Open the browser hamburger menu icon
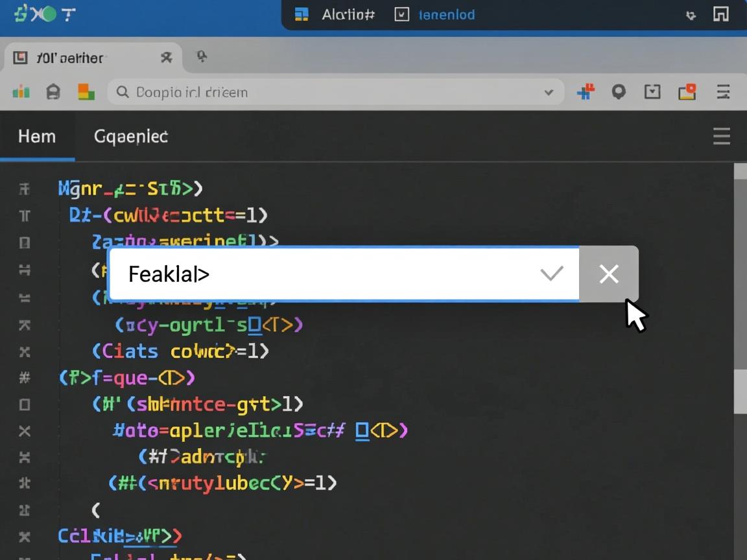747x560 pixels. click(723, 92)
